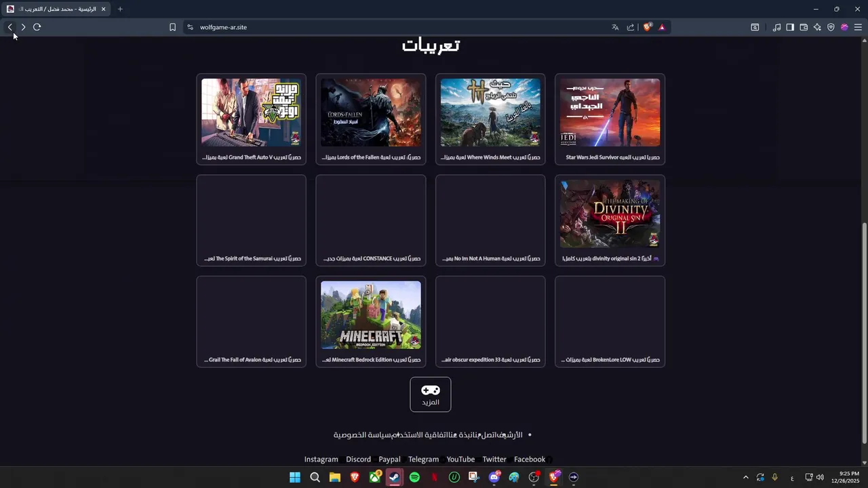The image size is (868, 488).
Task: Open Windows taskbar search
Action: [315, 477]
